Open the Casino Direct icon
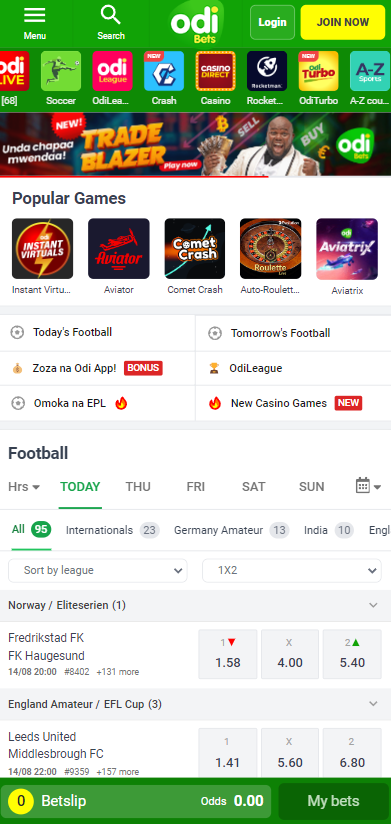The image size is (391, 824). coord(215,71)
